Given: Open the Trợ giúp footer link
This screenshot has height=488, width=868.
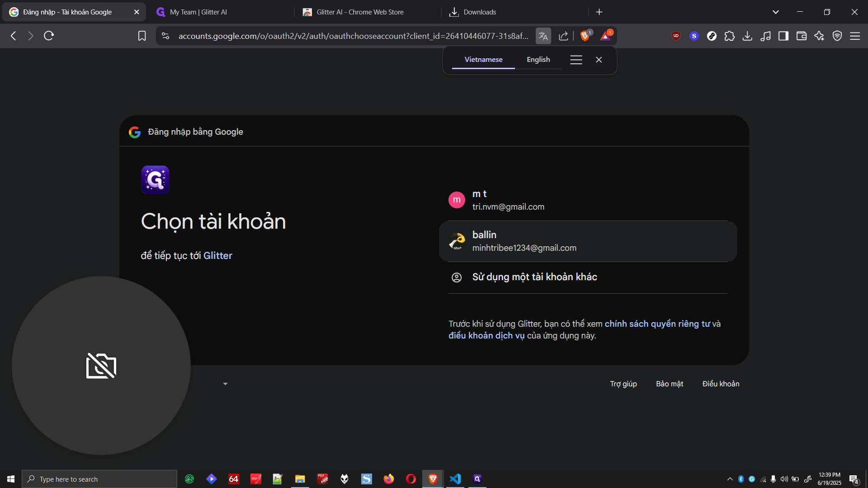Looking at the screenshot, I should 623,384.
